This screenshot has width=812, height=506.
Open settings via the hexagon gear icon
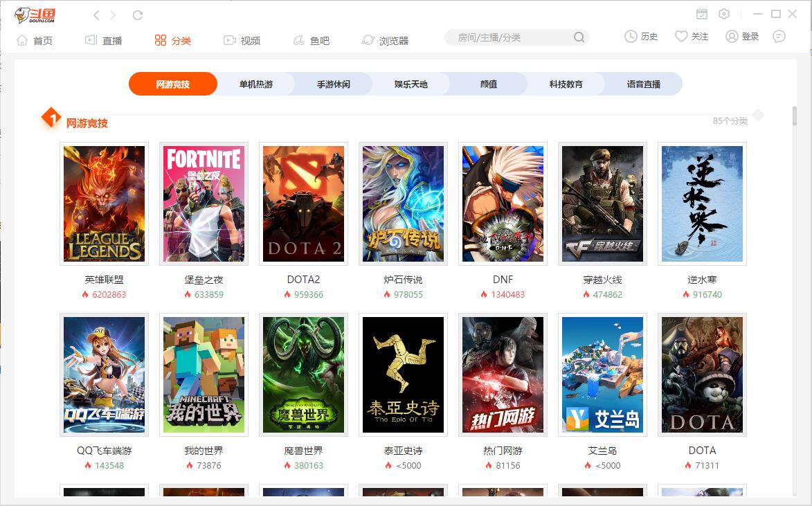click(724, 14)
